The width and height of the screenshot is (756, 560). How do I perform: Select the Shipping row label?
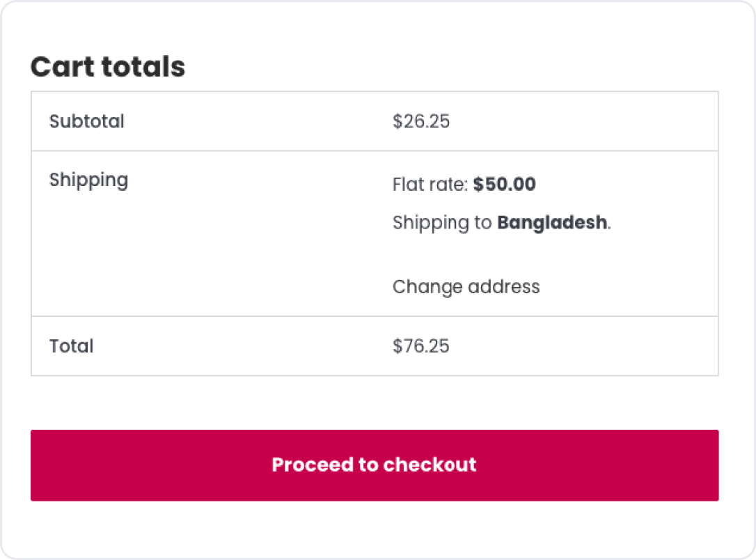[88, 180]
